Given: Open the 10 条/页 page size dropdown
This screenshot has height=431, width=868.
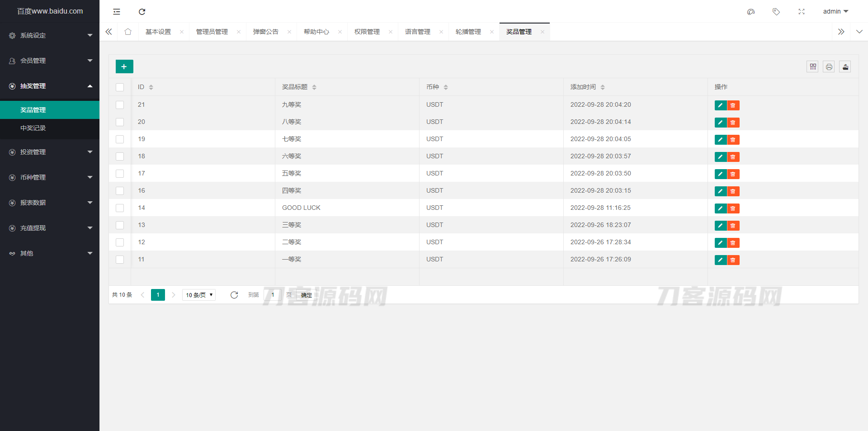Looking at the screenshot, I should click(x=199, y=295).
